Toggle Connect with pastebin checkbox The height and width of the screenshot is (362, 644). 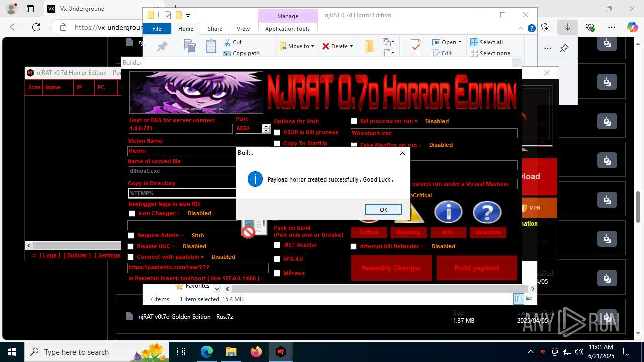pos(131,257)
